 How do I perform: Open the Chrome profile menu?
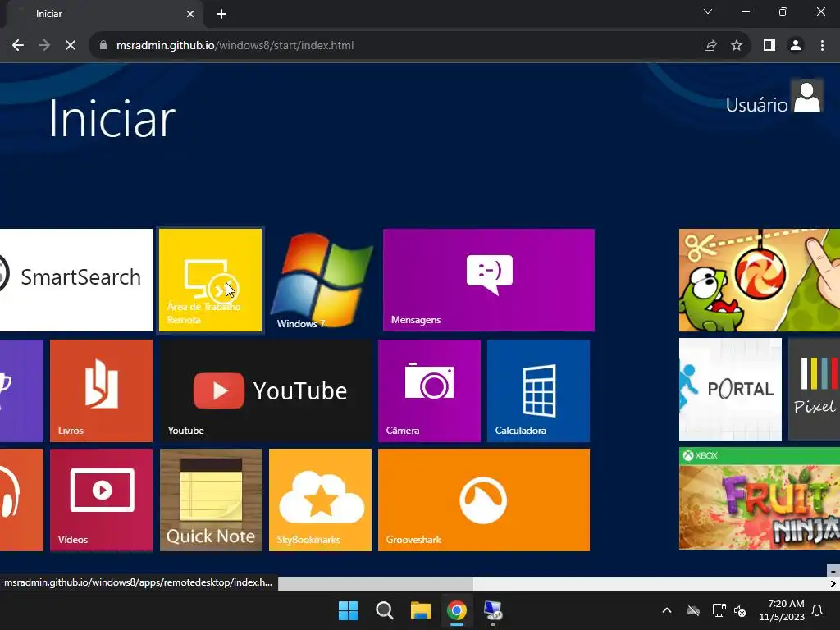click(796, 46)
